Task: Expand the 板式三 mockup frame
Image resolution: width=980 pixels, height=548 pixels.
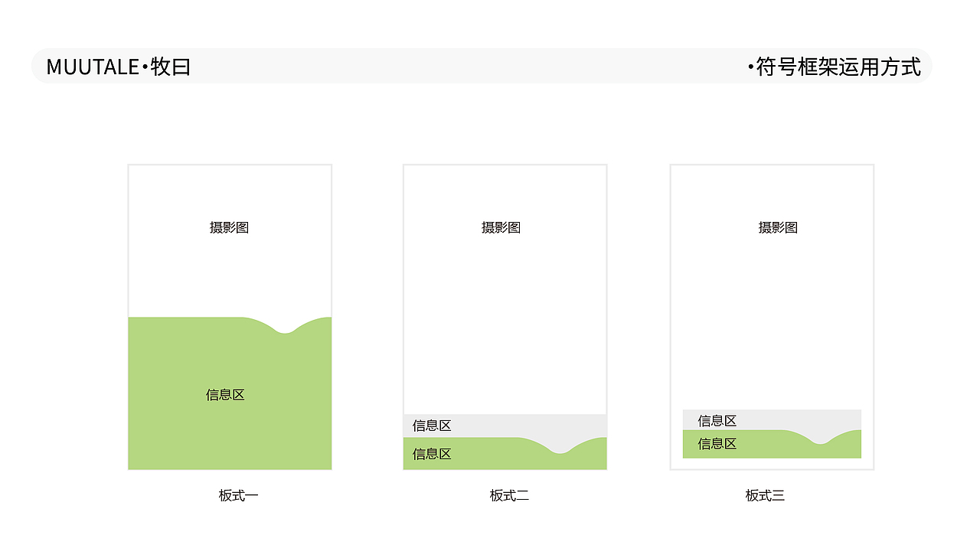Action: click(771, 316)
